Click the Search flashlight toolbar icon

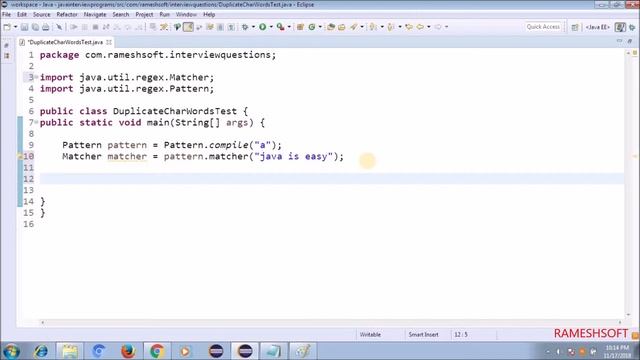[x=353, y=27]
